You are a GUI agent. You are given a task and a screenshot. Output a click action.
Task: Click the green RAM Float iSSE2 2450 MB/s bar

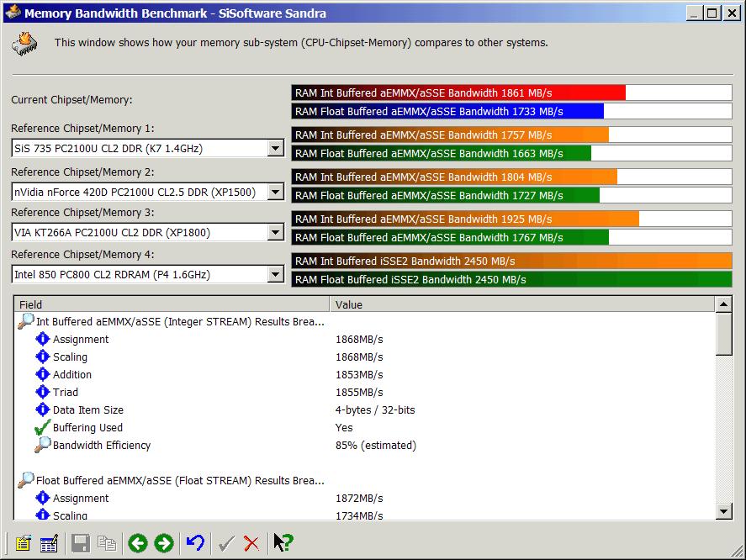pos(511,279)
